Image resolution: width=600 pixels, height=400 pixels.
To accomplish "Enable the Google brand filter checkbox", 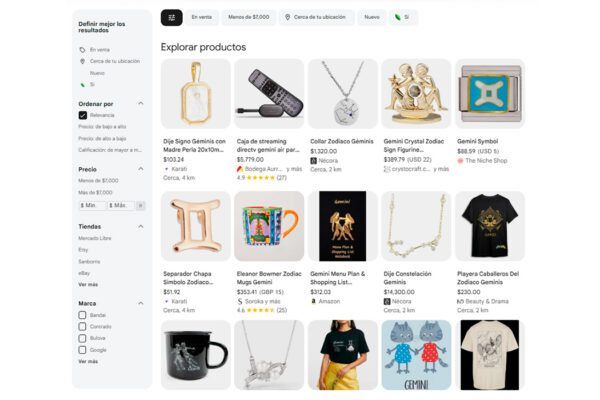I will (x=83, y=349).
